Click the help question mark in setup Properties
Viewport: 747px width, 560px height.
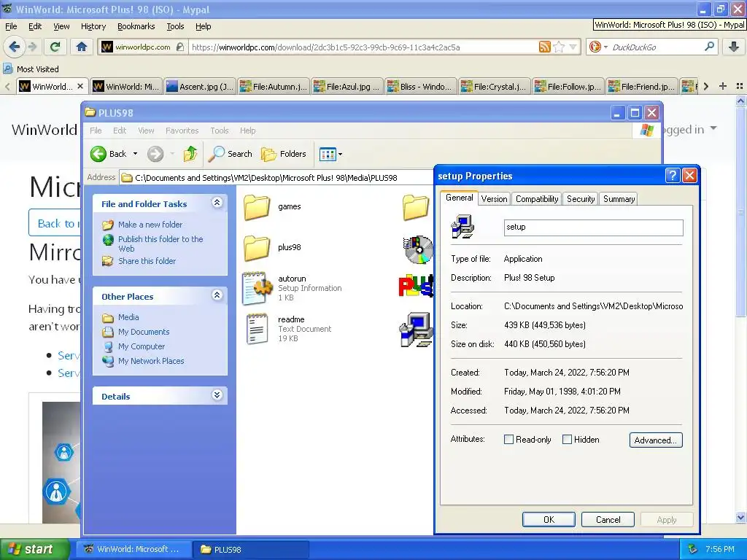click(672, 176)
